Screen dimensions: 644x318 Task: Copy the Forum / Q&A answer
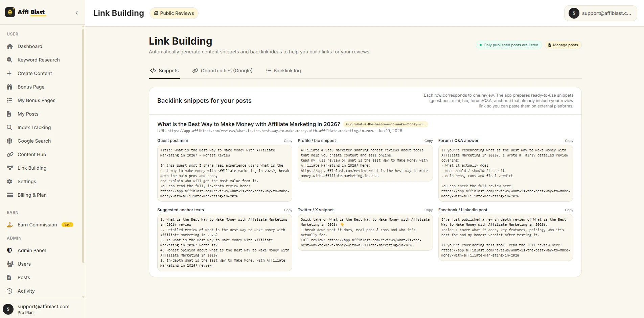(569, 141)
